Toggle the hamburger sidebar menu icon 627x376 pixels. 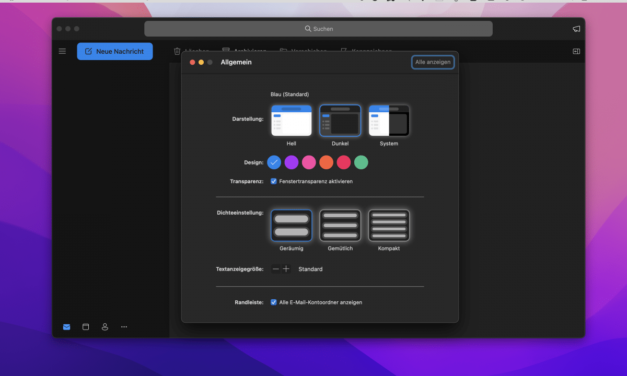tap(62, 51)
